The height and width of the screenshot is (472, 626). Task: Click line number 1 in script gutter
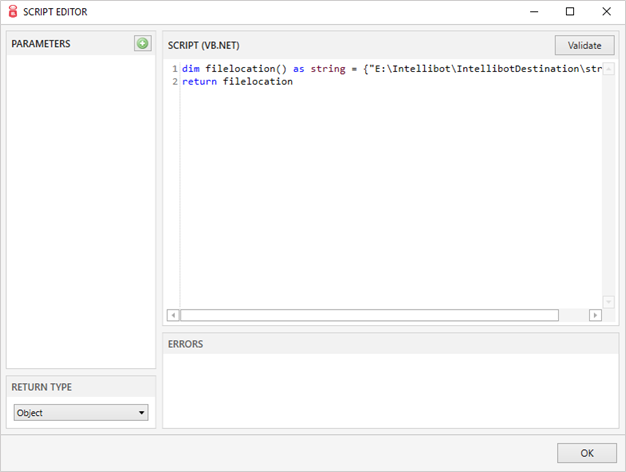[175, 69]
